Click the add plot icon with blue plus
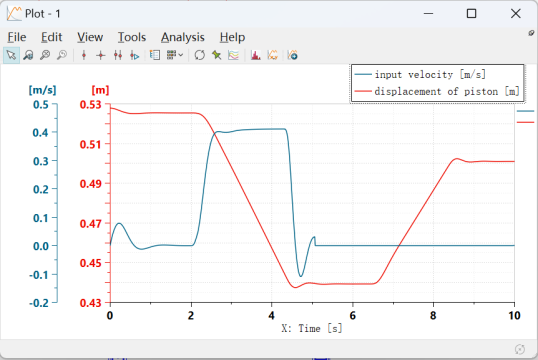Viewport: 538px width, 360px height. click(293, 55)
